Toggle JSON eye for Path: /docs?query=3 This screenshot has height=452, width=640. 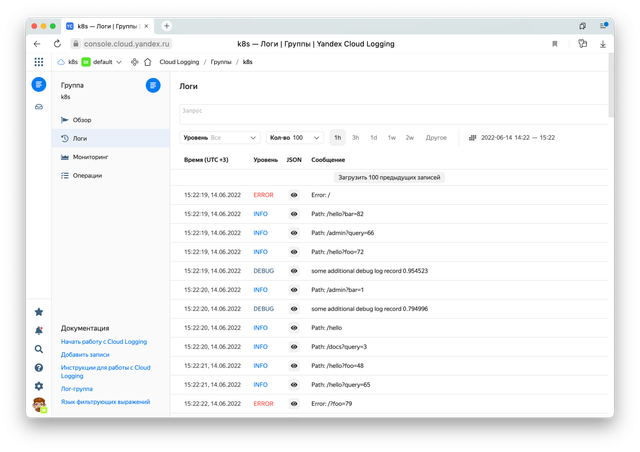pyautogui.click(x=294, y=346)
